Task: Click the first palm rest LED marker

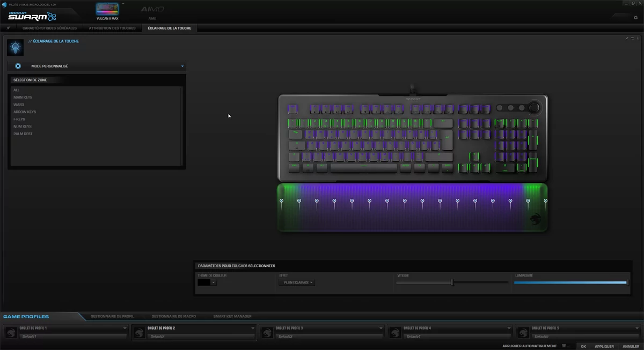Action: (x=281, y=201)
